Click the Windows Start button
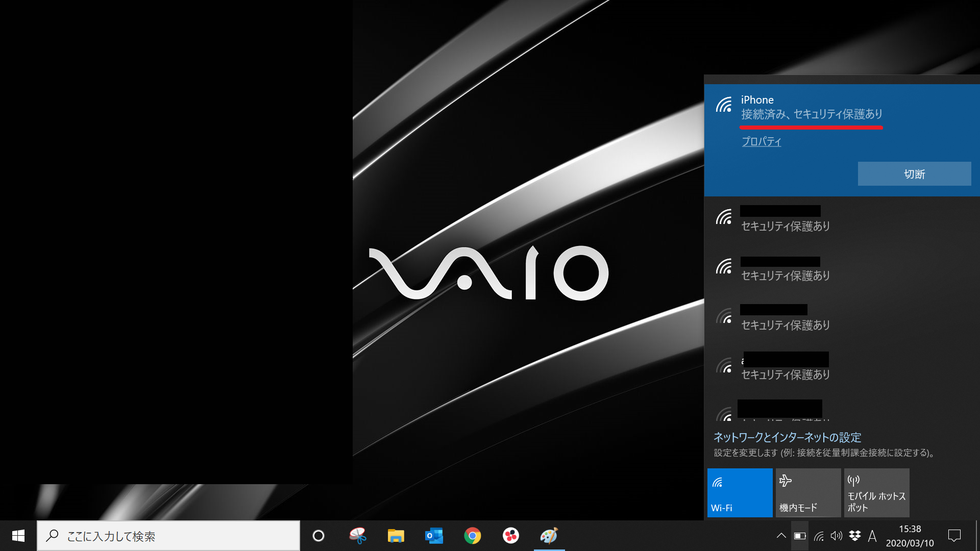Viewport: 980px width, 551px height. pyautogui.click(x=18, y=536)
